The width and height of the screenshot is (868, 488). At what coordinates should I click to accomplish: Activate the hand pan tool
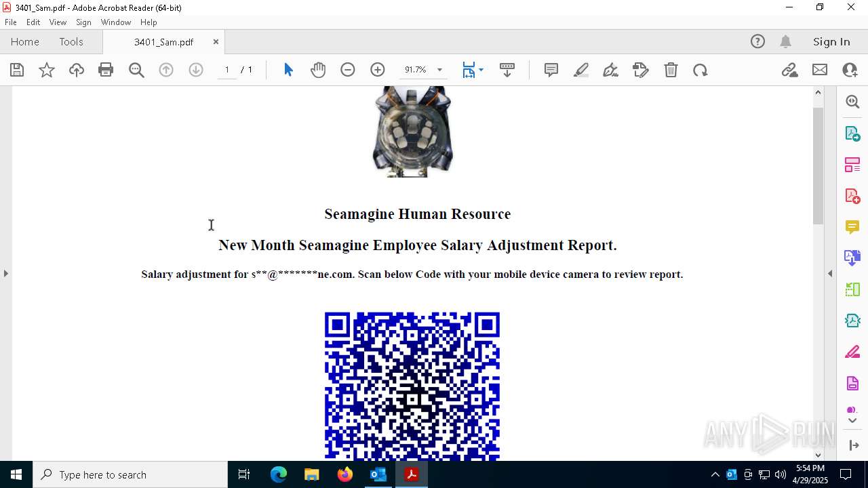pos(318,70)
